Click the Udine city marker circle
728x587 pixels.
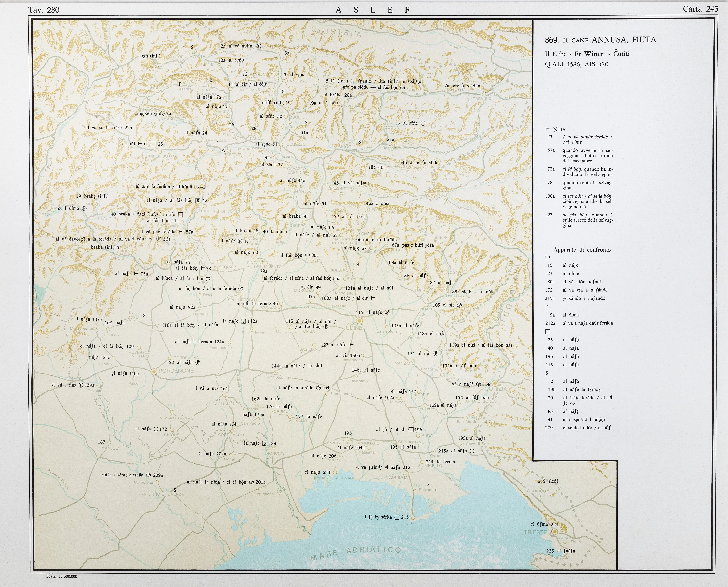359,321
